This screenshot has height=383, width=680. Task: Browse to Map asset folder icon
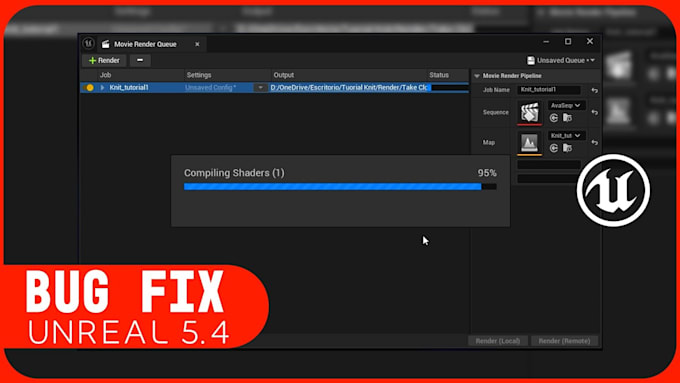pyautogui.click(x=567, y=148)
